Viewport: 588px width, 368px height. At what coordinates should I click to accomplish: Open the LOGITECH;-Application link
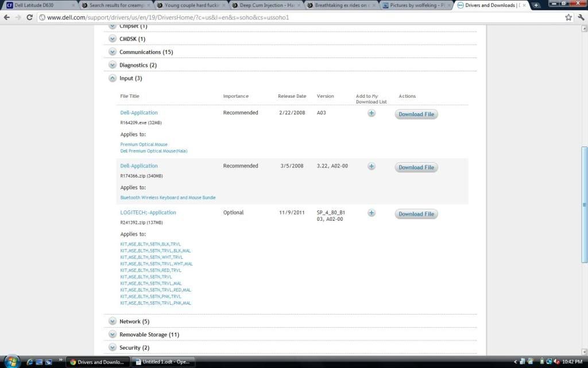148,213
